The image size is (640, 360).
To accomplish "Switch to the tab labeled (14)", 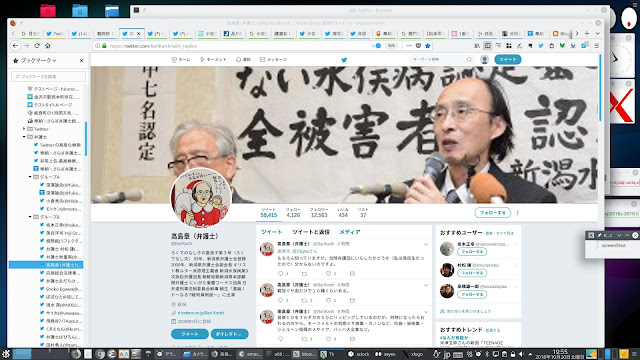I will tap(80, 33).
